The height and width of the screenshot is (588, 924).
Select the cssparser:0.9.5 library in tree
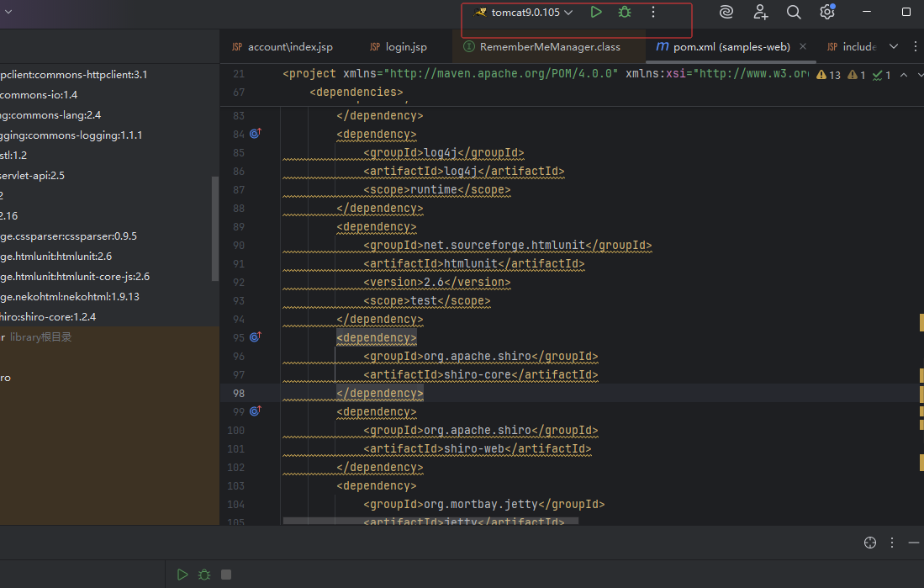[69, 236]
